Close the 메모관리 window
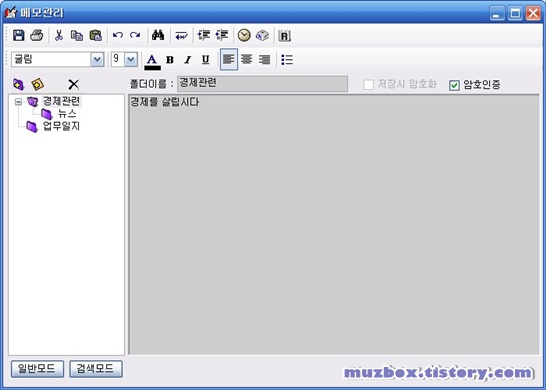 533,13
